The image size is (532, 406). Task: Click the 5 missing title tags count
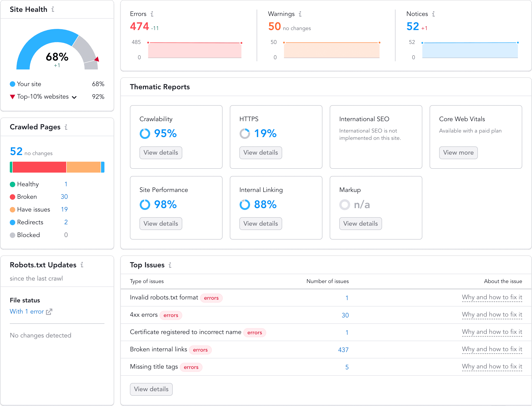[x=347, y=367]
